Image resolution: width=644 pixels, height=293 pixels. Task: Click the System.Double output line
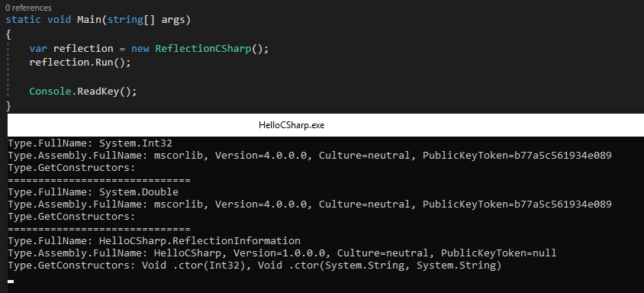(93, 192)
